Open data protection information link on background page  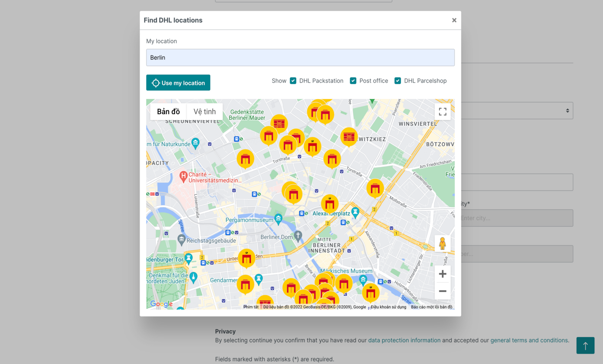[404, 340]
